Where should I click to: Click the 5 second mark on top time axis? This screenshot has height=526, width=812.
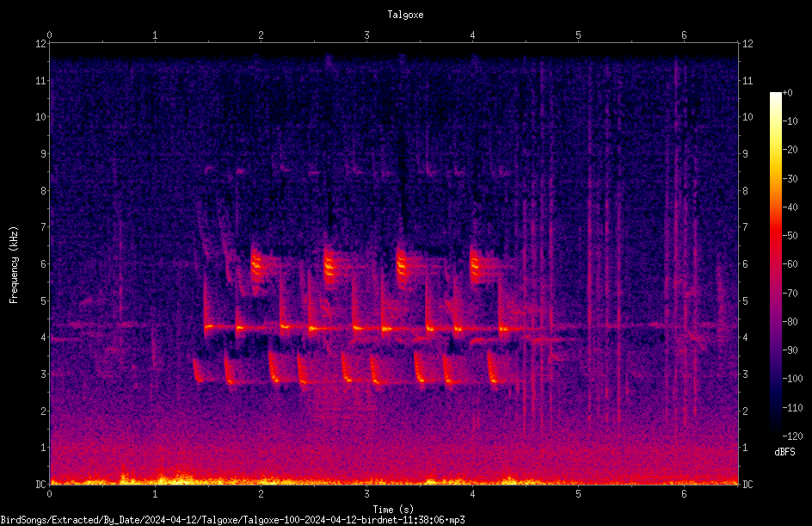click(578, 35)
